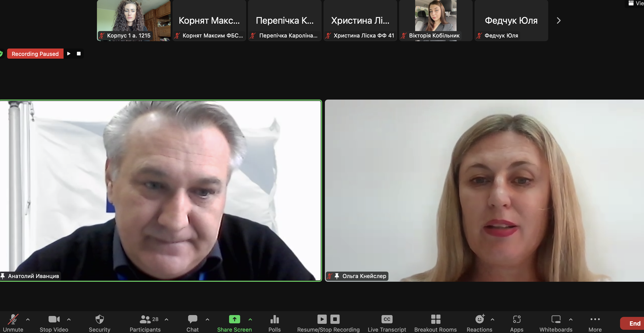Expand the arrow next to Reactions
Image resolution: width=644 pixels, height=333 pixels.
point(492,319)
